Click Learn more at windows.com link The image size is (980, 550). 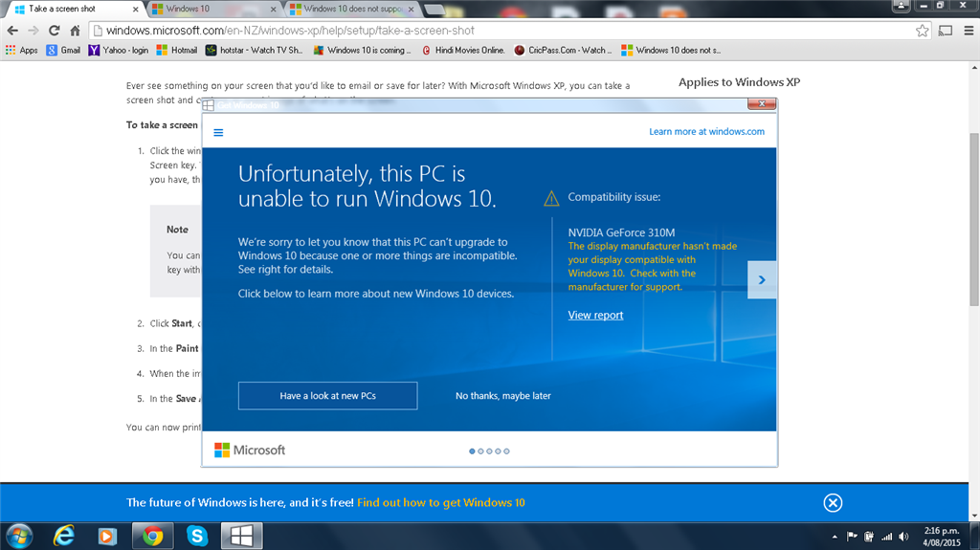coord(706,132)
